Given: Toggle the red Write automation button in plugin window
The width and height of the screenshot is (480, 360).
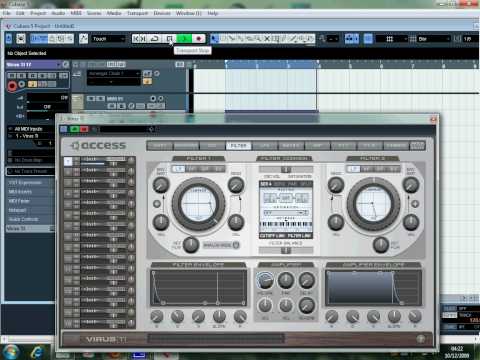Looking at the screenshot, I should 84,129.
